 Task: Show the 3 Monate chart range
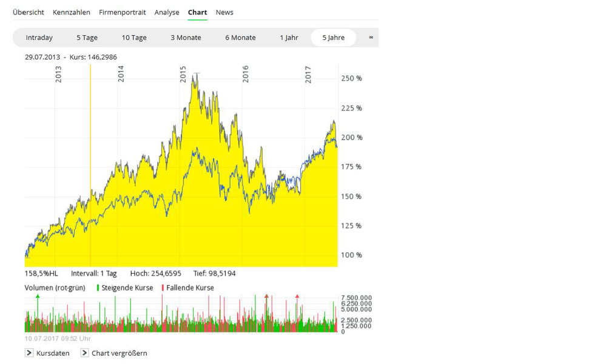point(186,38)
